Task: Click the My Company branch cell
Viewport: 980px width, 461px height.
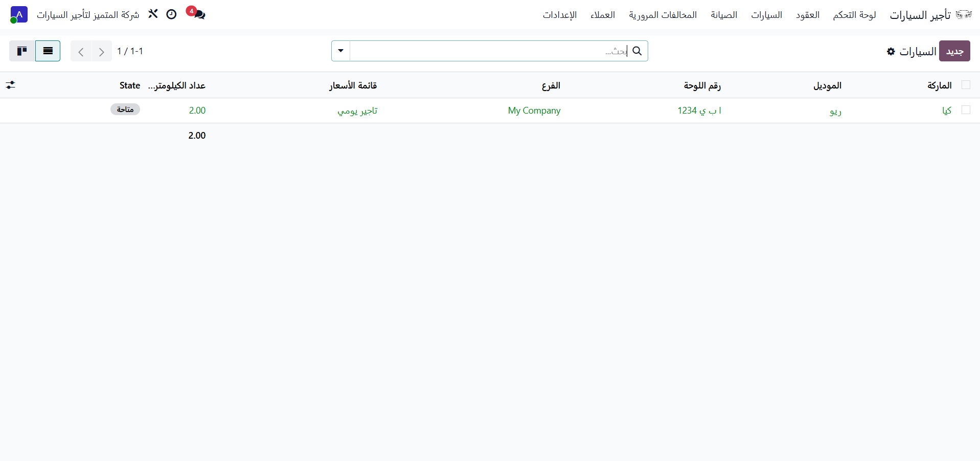Action: pos(534,111)
